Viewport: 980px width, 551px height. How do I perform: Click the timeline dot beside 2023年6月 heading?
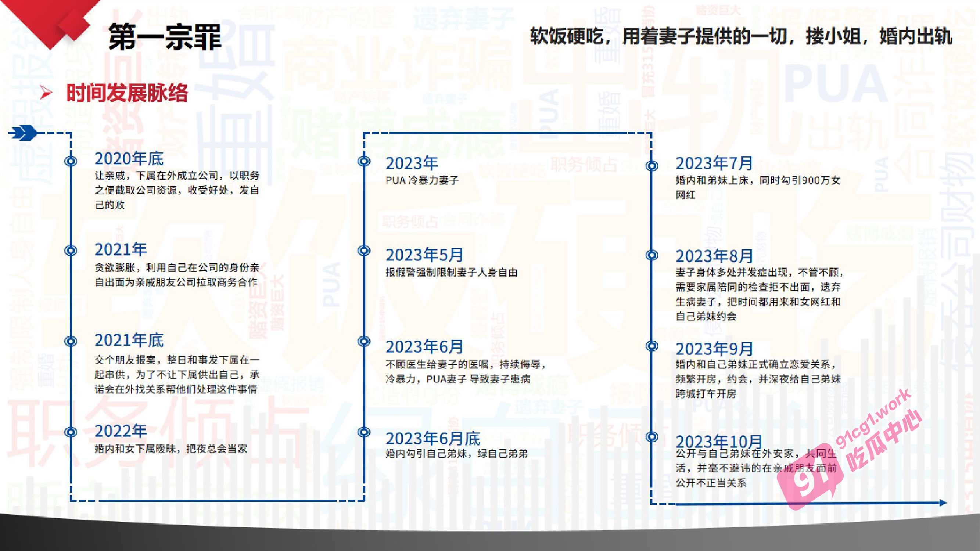[364, 341]
